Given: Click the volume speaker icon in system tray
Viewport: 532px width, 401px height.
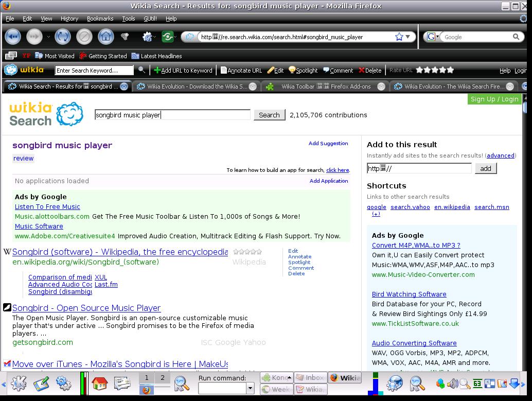Looking at the screenshot, I should click(452, 383).
